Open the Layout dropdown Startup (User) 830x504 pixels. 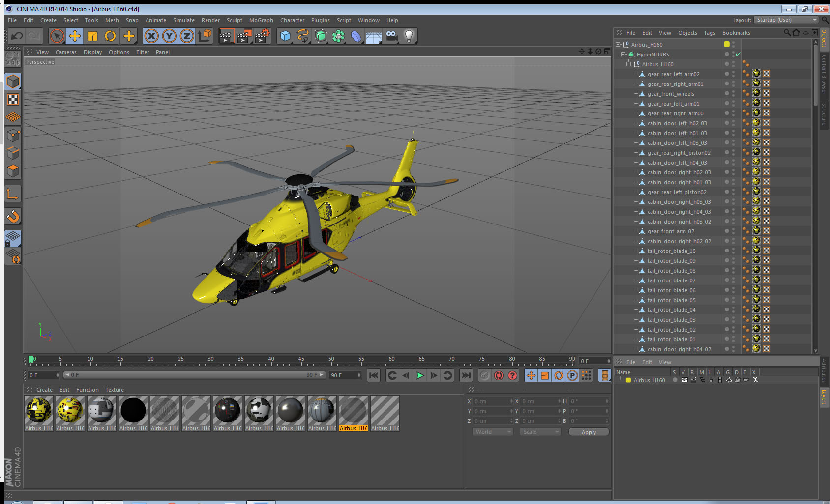[787, 20]
